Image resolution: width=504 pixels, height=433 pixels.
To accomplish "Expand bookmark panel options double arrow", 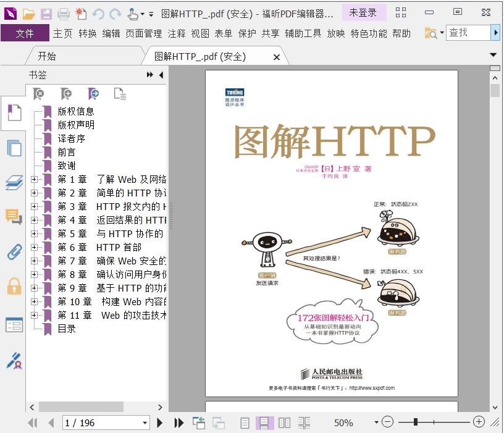I will (x=150, y=75).
